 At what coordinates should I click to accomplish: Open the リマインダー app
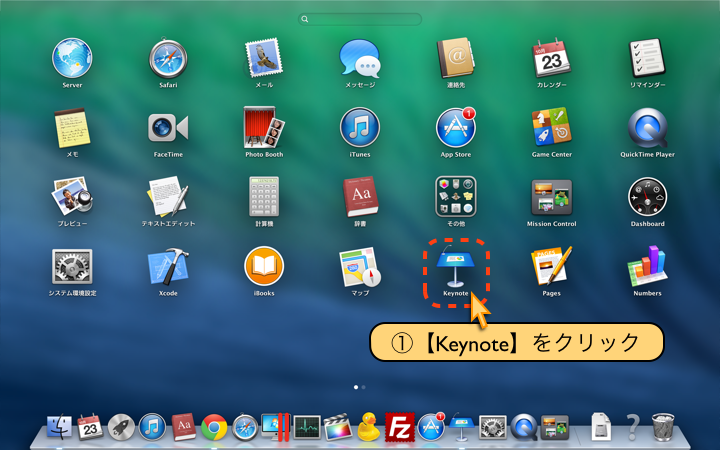click(647, 58)
